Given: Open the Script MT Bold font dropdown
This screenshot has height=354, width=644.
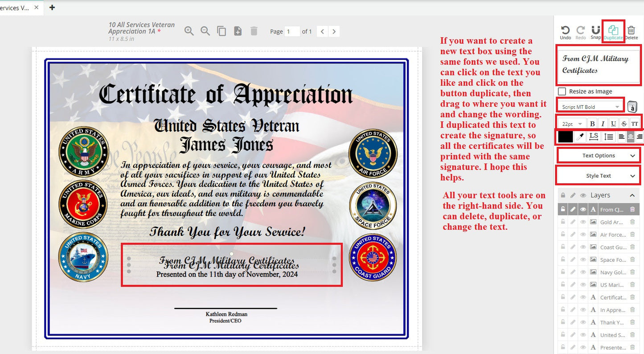Looking at the screenshot, I should point(590,107).
